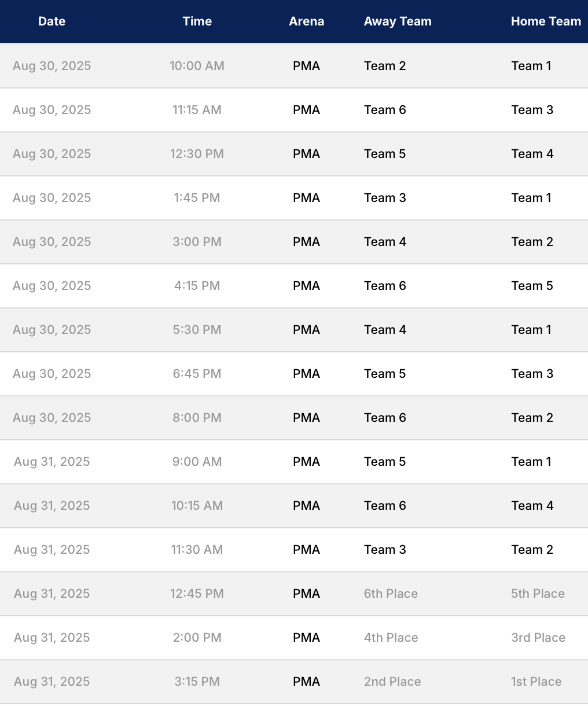Click the Away Team column header
This screenshot has height=706, width=588.
pos(398,21)
